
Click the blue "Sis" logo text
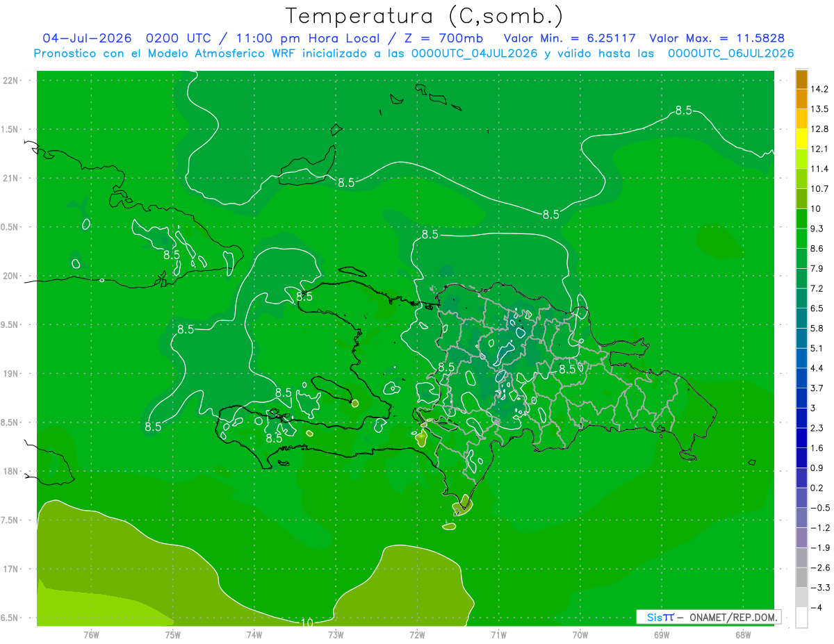[654, 617]
